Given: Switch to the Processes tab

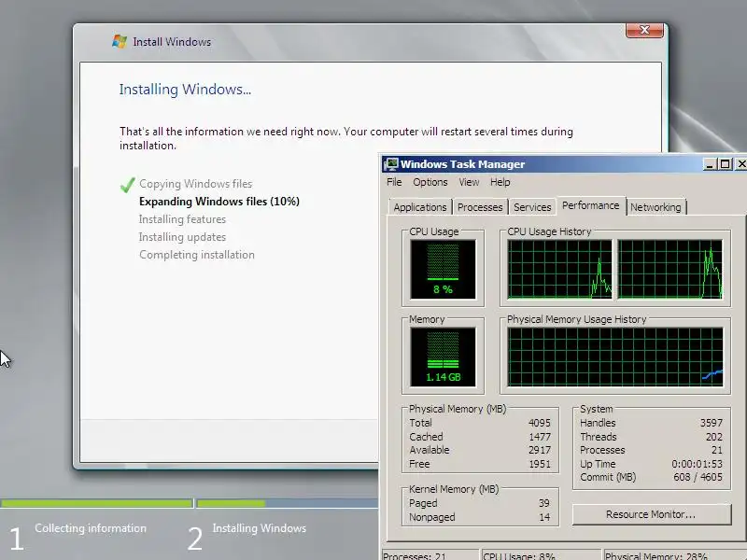Looking at the screenshot, I should [480, 207].
